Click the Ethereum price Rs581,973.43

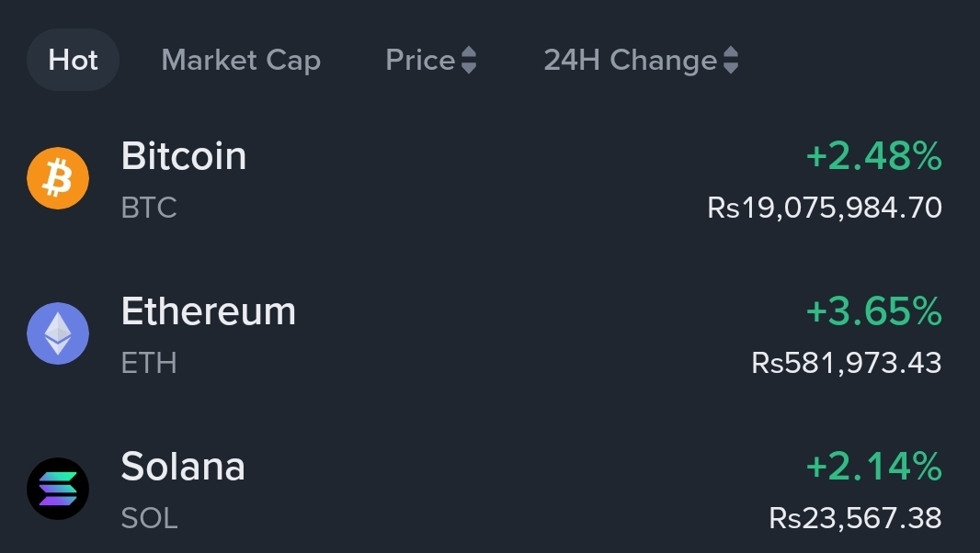pos(847,363)
